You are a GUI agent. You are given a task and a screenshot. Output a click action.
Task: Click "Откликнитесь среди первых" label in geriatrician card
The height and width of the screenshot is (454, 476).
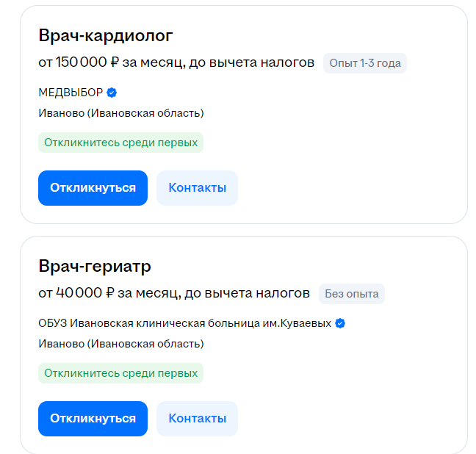(120, 373)
